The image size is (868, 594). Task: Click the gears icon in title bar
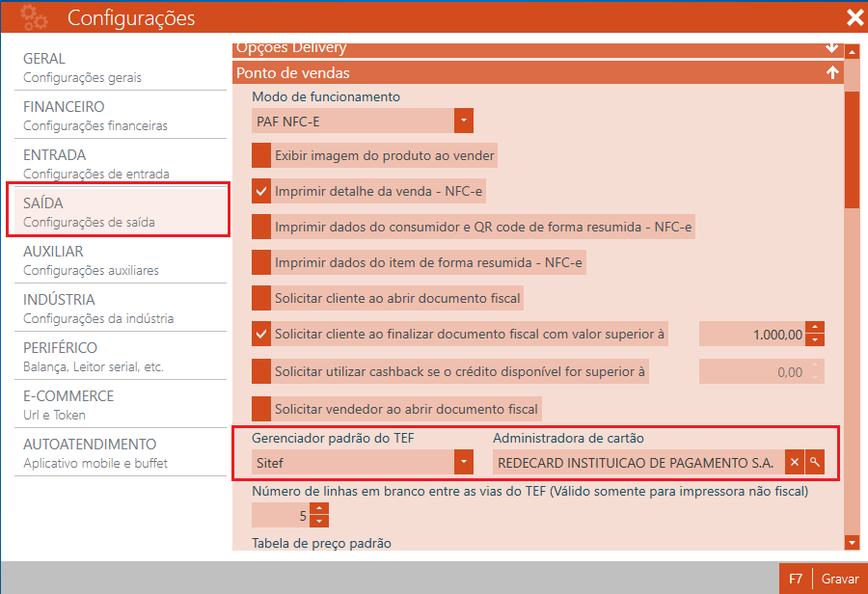coord(34,17)
